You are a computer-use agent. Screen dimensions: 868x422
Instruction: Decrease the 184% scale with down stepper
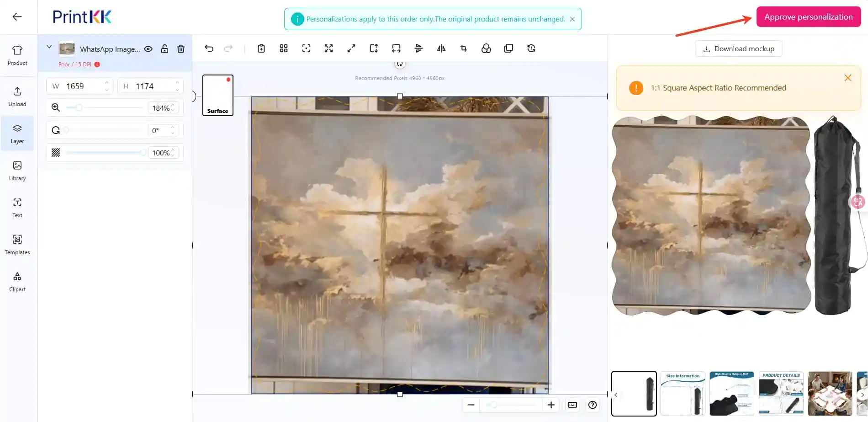click(x=173, y=111)
